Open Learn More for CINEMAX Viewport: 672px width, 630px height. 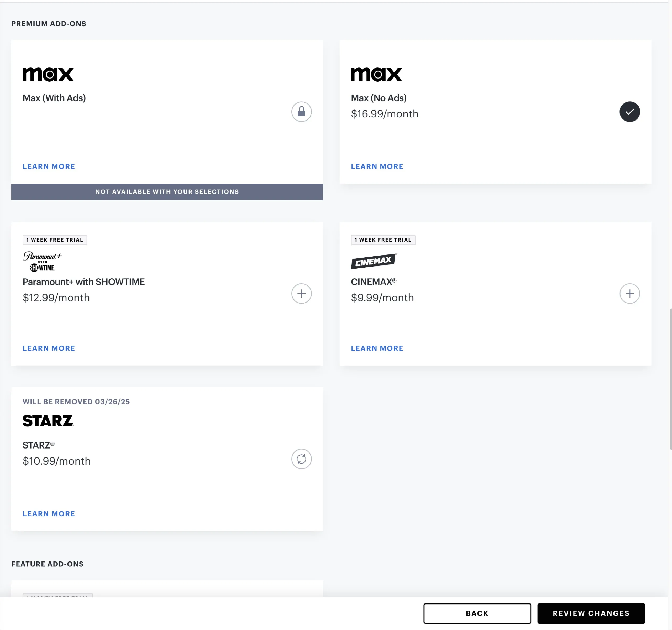(377, 348)
